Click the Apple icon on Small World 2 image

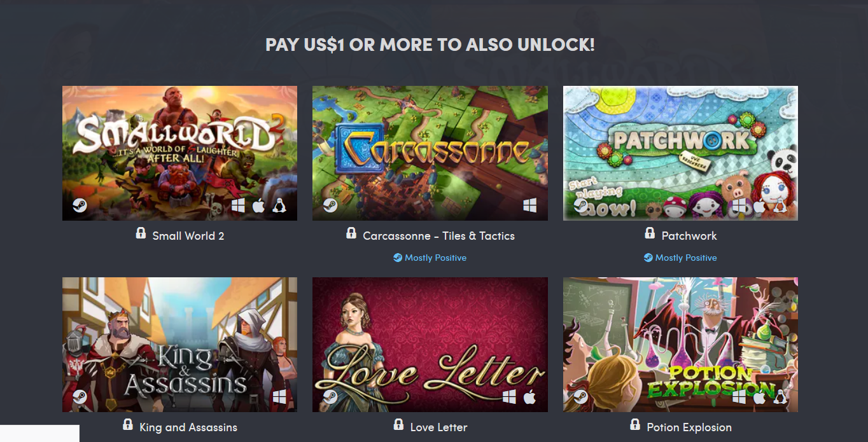[258, 205]
